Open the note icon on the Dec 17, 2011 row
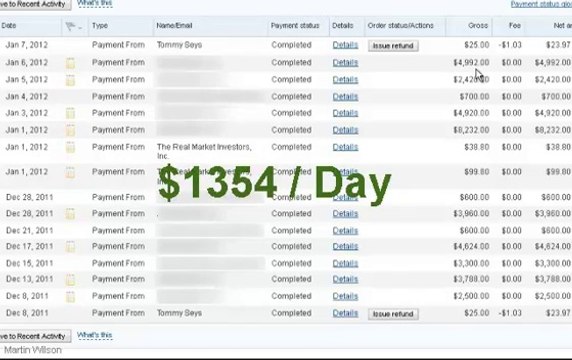Screen dimensions: 572x360 point(70,247)
